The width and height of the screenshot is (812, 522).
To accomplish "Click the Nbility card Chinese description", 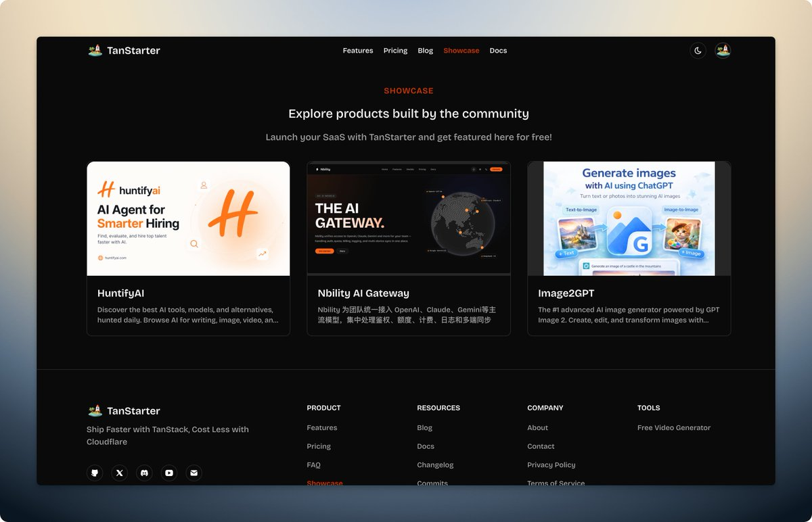I will pyautogui.click(x=407, y=315).
